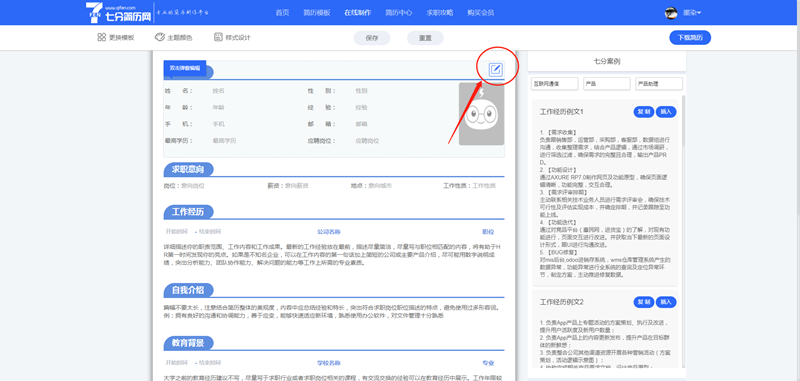This screenshot has height=381, width=800.
Task: Open the 更换模板 grid icon
Action: [102, 37]
